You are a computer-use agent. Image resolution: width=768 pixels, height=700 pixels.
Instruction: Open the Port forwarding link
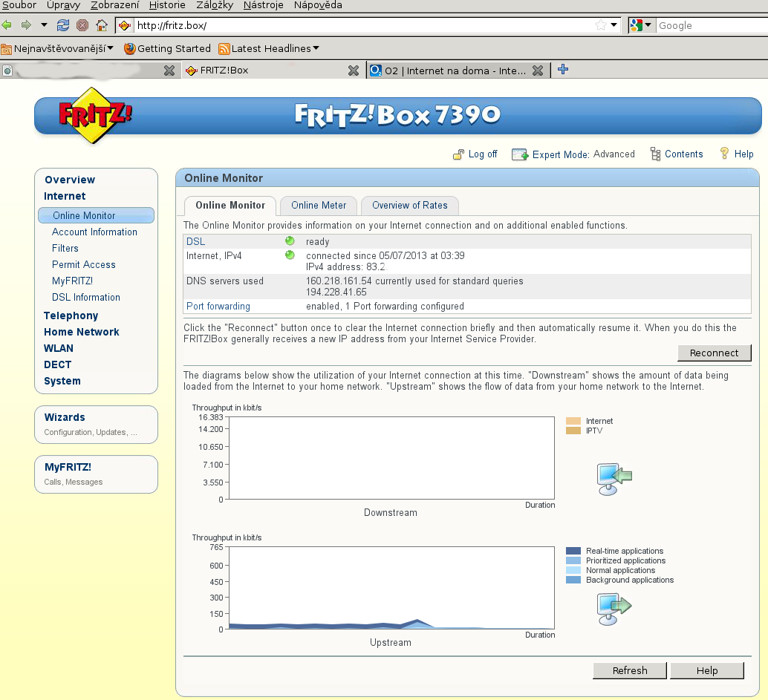218,306
